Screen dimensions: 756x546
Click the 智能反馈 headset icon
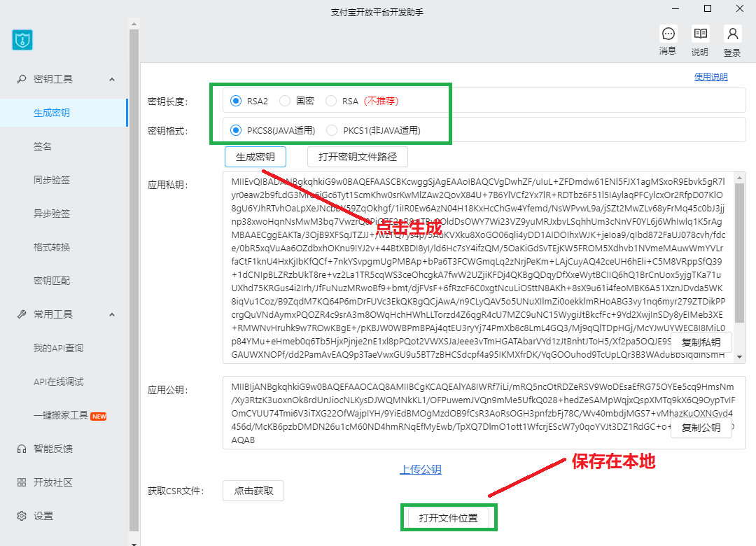pyautogui.click(x=22, y=449)
